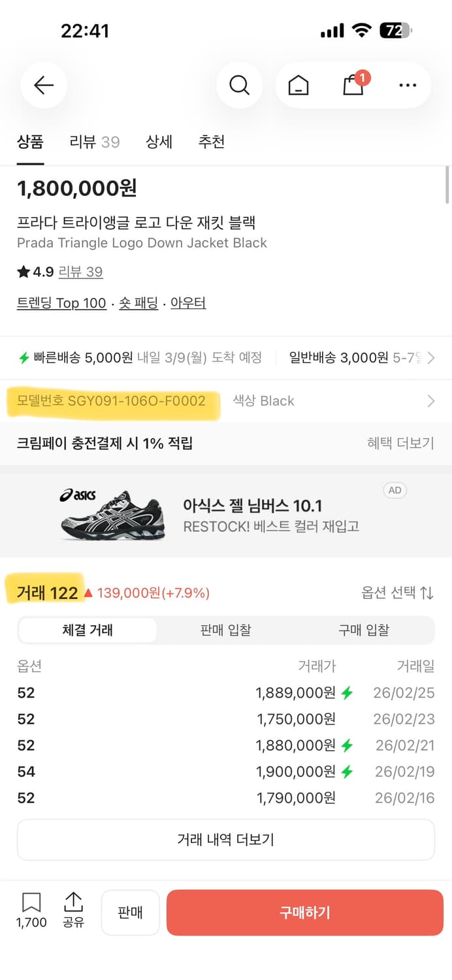Tap the home icon in the header
The image size is (452, 980).
[x=299, y=85]
